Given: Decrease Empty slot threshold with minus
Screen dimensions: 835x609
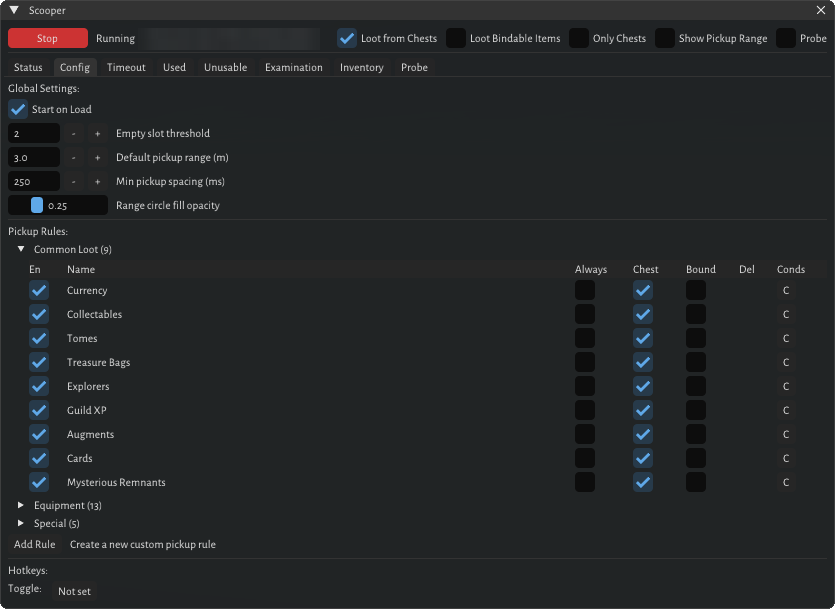Looking at the screenshot, I should pyautogui.click(x=73, y=133).
